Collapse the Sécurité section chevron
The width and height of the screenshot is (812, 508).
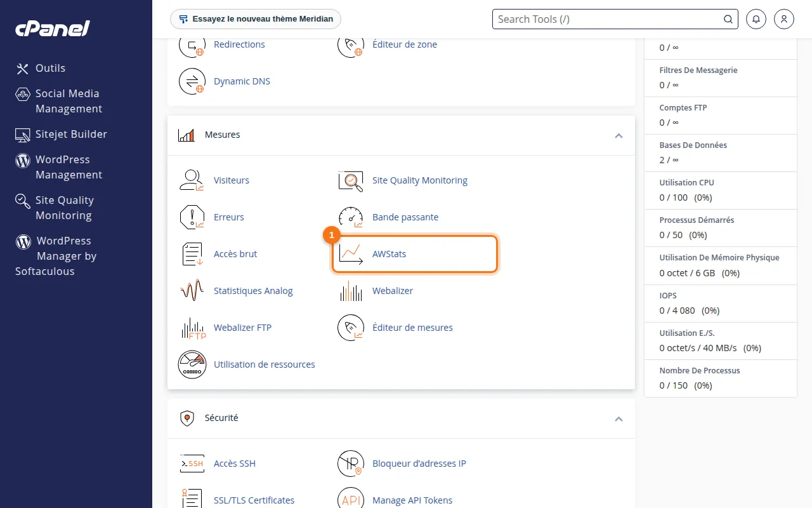click(x=619, y=418)
